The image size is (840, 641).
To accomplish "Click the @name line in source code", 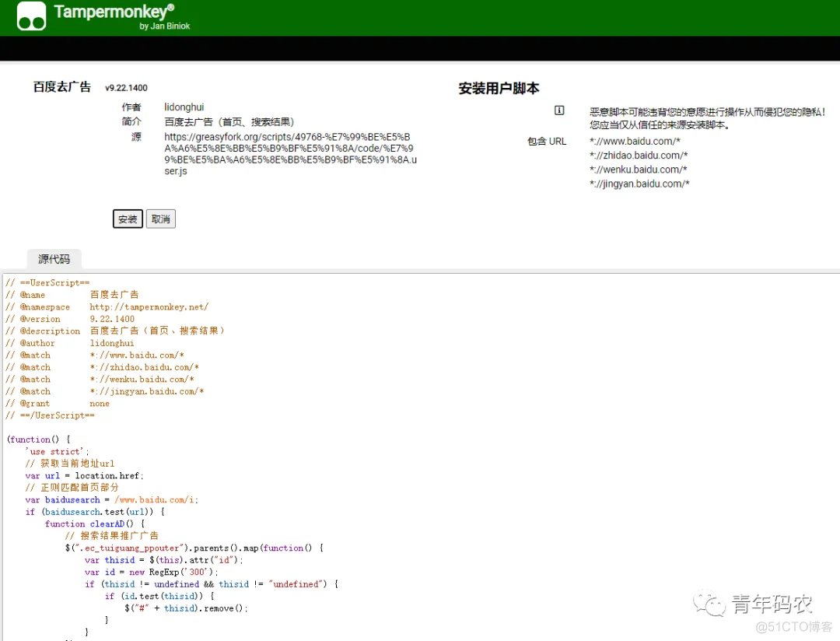I will pyautogui.click(x=72, y=295).
